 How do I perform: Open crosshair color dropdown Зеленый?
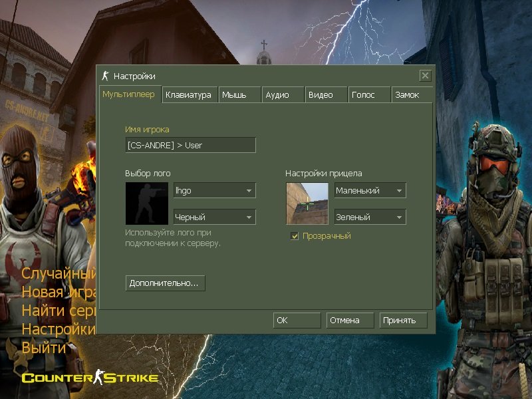370,217
